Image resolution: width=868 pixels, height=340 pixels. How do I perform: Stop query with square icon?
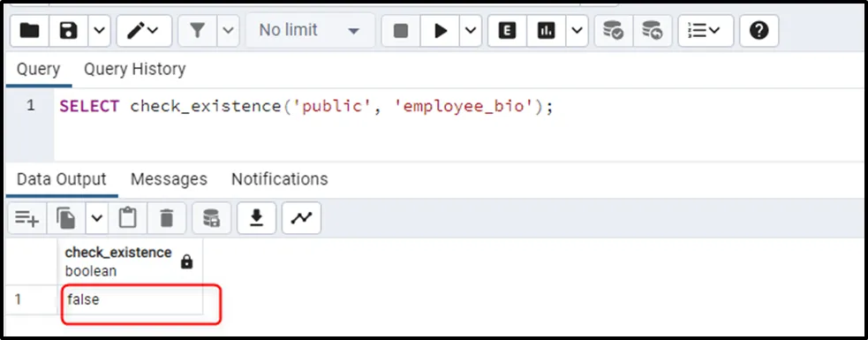(x=401, y=30)
